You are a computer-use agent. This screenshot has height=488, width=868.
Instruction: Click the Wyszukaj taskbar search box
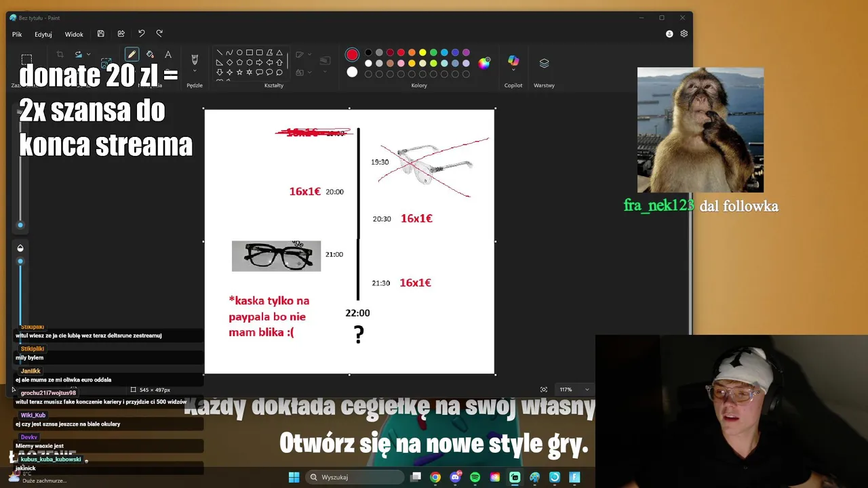355,477
